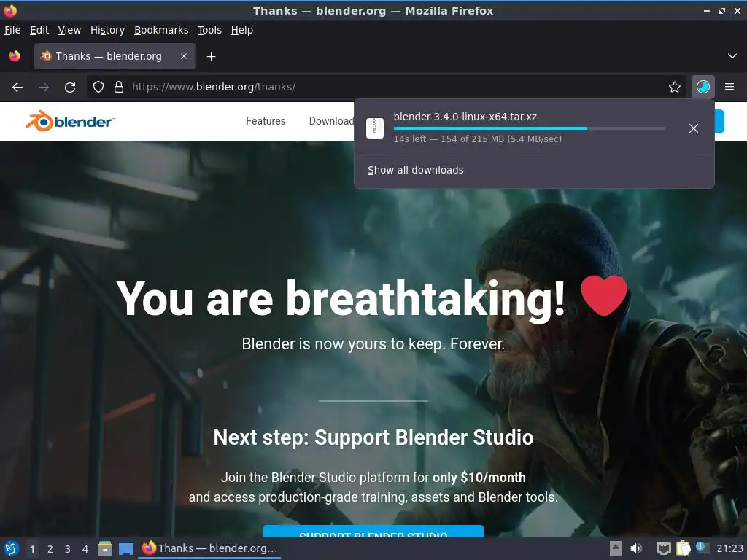Screen dimensions: 747x560
Task: Open Firefox View pinned icon
Action: [x=15, y=56]
